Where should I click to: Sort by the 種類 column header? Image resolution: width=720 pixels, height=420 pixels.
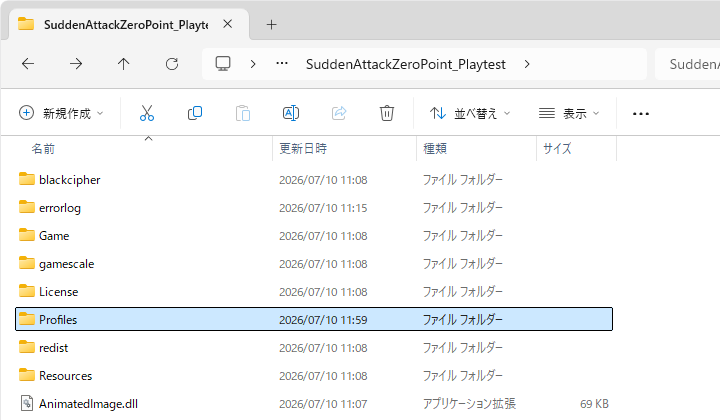pyautogui.click(x=435, y=149)
